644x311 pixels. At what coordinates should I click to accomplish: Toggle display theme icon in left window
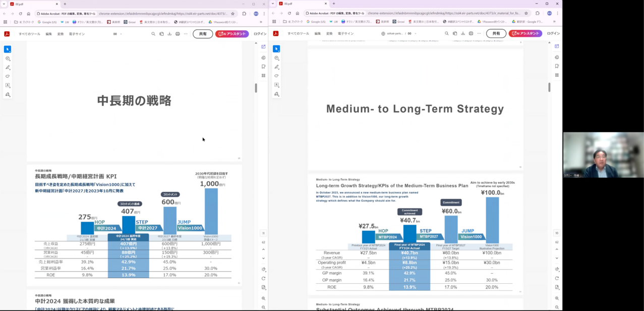pyautogui.click(x=263, y=269)
